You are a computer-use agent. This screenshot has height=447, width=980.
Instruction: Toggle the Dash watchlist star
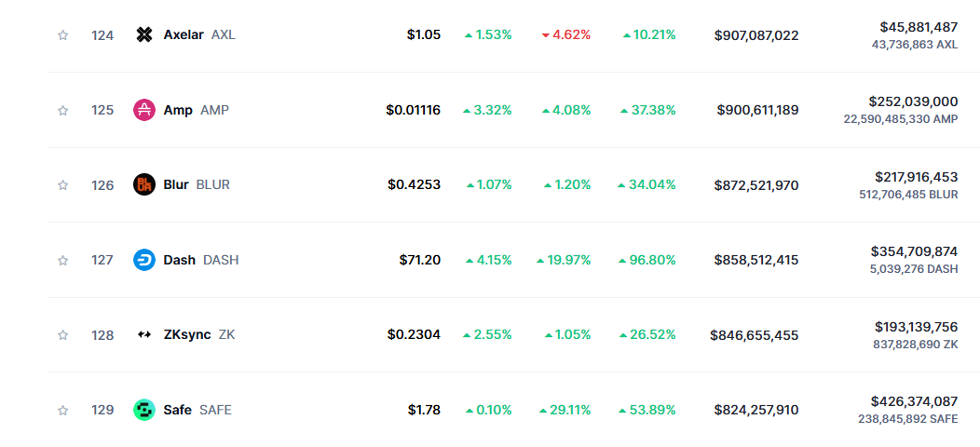[62, 260]
